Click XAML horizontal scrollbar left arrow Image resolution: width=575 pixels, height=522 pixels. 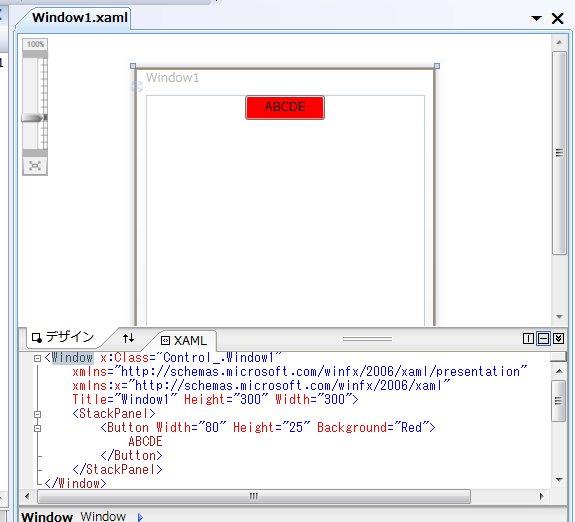click(27, 497)
